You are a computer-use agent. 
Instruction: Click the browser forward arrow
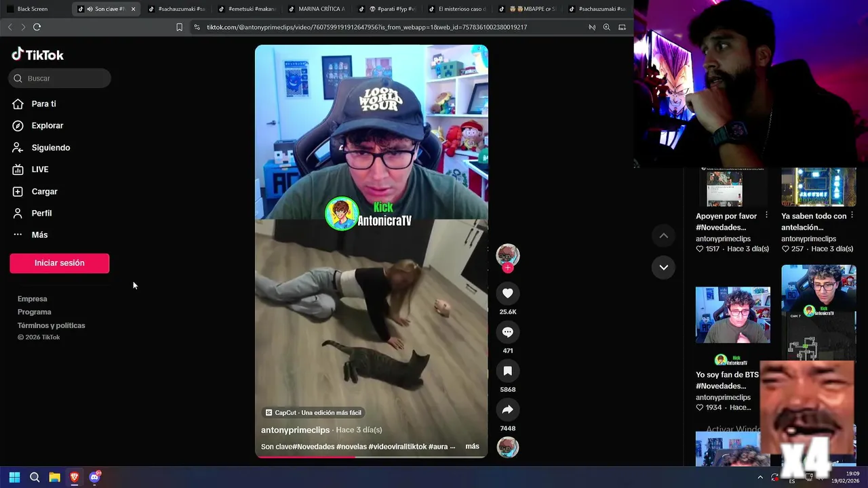(23, 27)
